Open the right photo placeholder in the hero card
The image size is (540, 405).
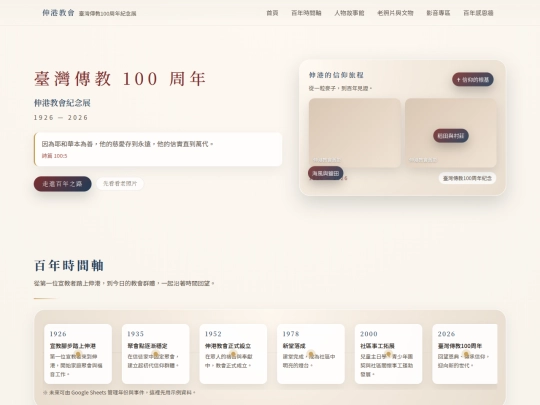tap(450, 133)
